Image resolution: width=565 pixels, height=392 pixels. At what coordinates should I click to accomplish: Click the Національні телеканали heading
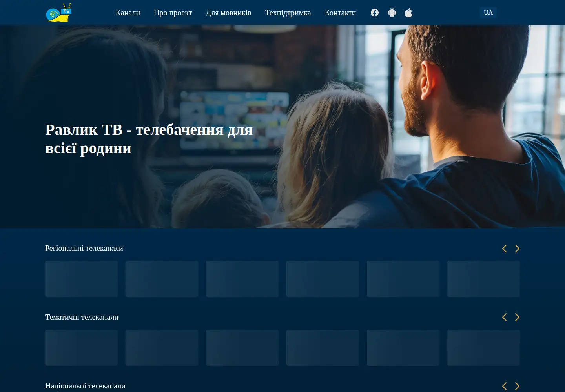click(85, 386)
